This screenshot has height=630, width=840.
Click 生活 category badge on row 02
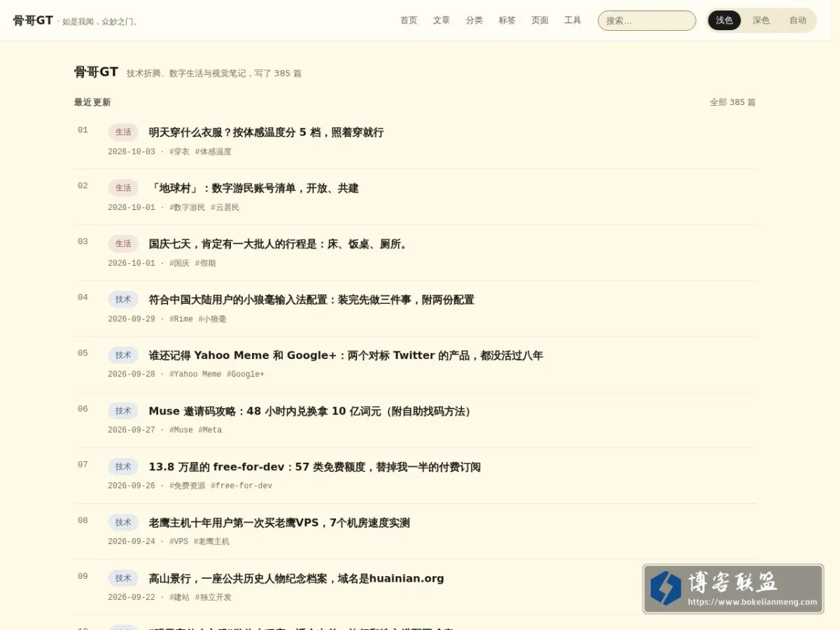tap(123, 188)
